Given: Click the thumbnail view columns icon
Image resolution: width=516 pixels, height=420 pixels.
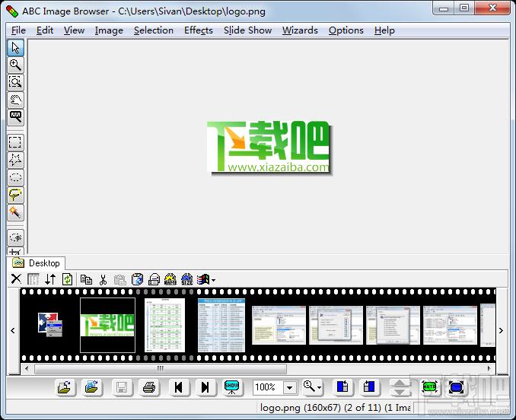Looking at the screenshot, I should 33,279.
